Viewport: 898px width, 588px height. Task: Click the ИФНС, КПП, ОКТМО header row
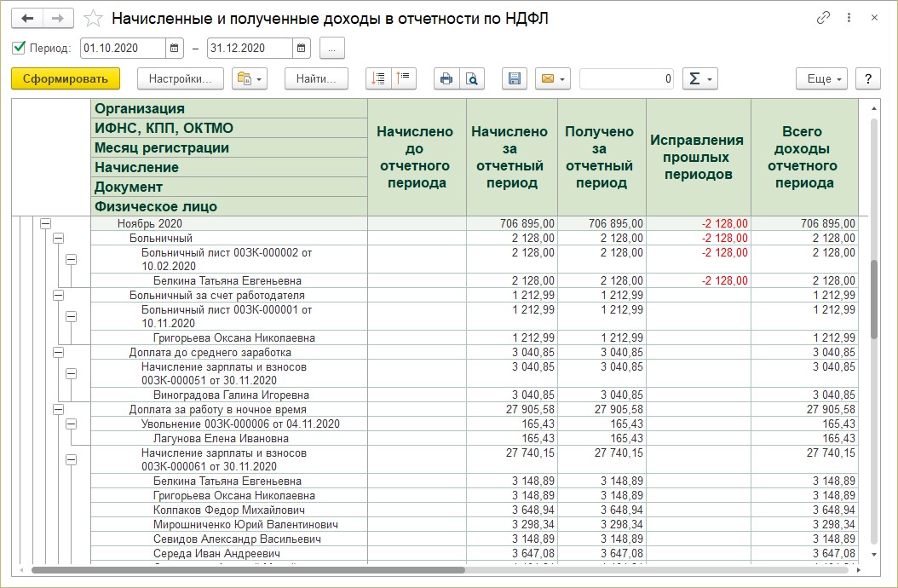pos(229,128)
